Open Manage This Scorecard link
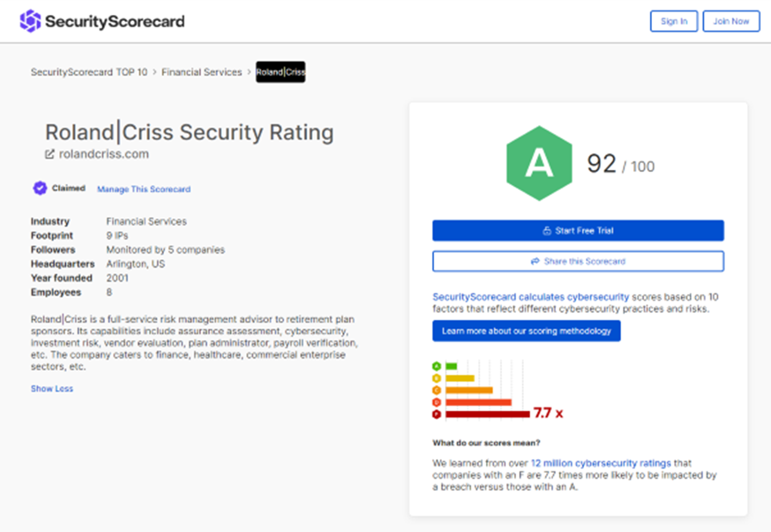Screen dimensions: 771x532 [x=144, y=189]
